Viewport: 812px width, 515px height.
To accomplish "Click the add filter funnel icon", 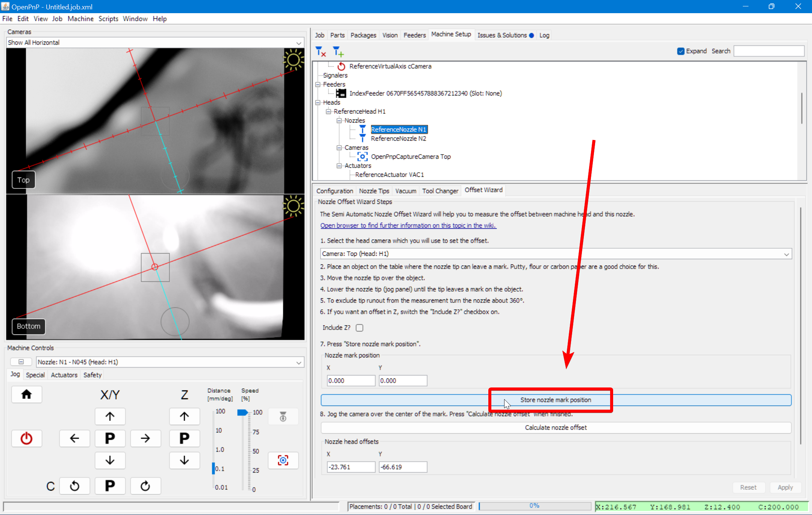I will 338,51.
